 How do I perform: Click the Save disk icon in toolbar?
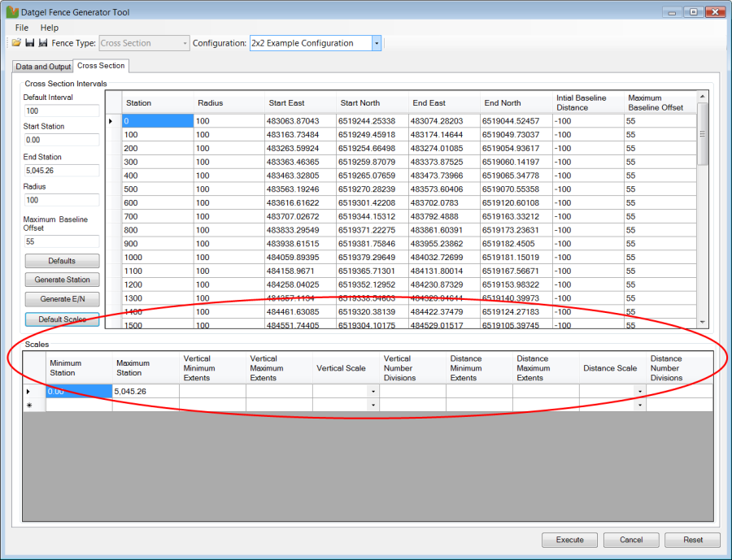click(29, 43)
